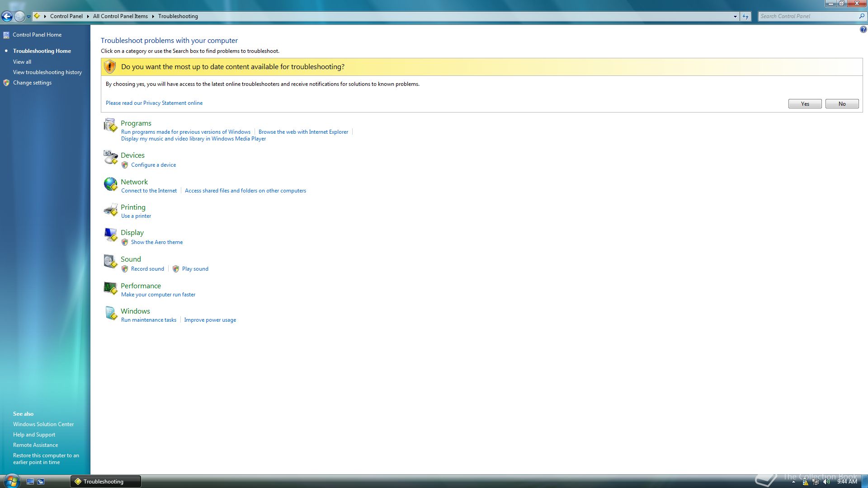Open Restore this computer to an earlier point
The height and width of the screenshot is (488, 868).
tap(46, 459)
